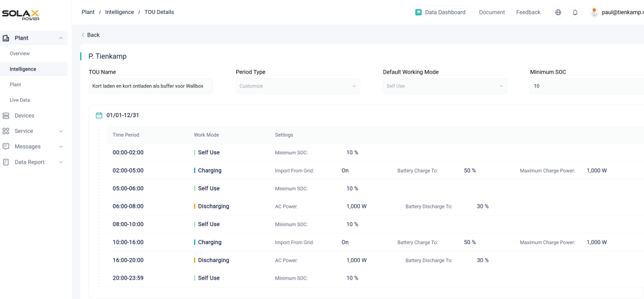This screenshot has width=644, height=299.
Task: Expand the Messages sidebar section
Action: click(60, 147)
